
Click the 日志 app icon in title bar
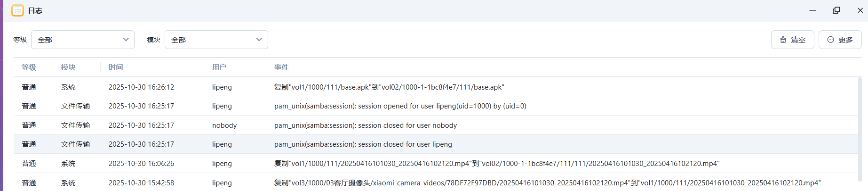click(x=17, y=10)
